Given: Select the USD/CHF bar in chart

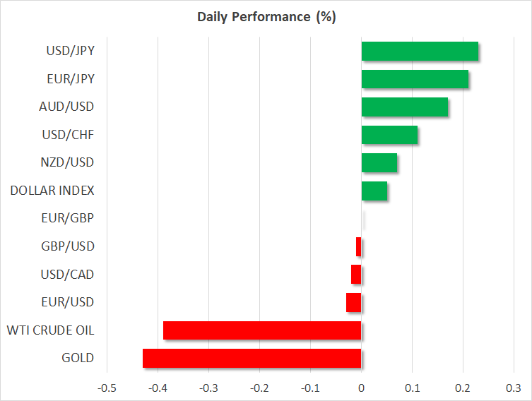Looking at the screenshot, I should [389, 135].
